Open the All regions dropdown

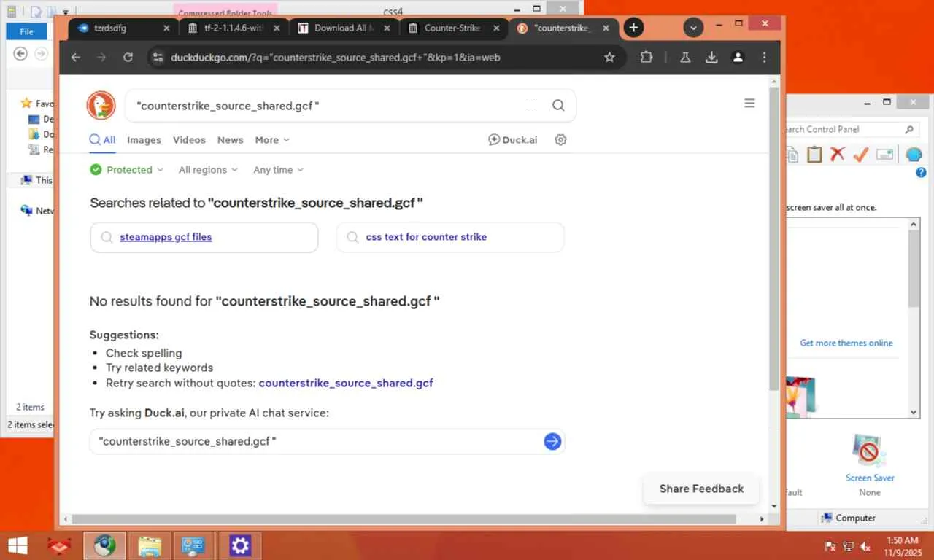coord(208,170)
